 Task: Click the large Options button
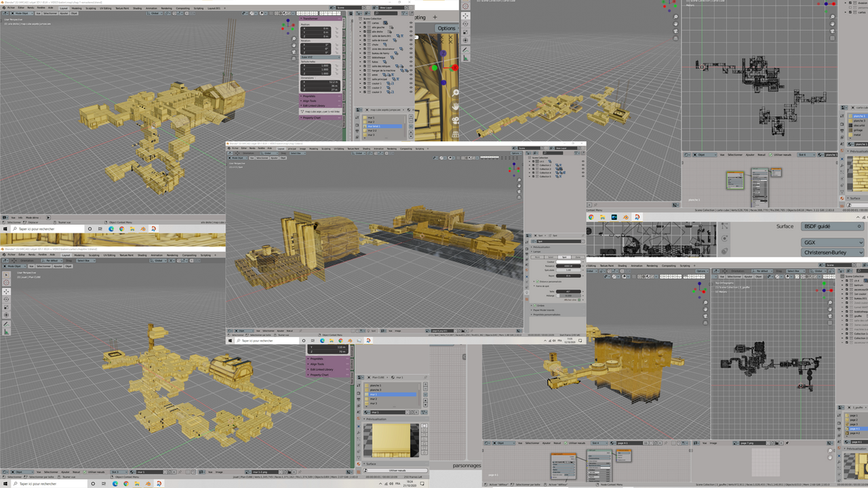(447, 28)
